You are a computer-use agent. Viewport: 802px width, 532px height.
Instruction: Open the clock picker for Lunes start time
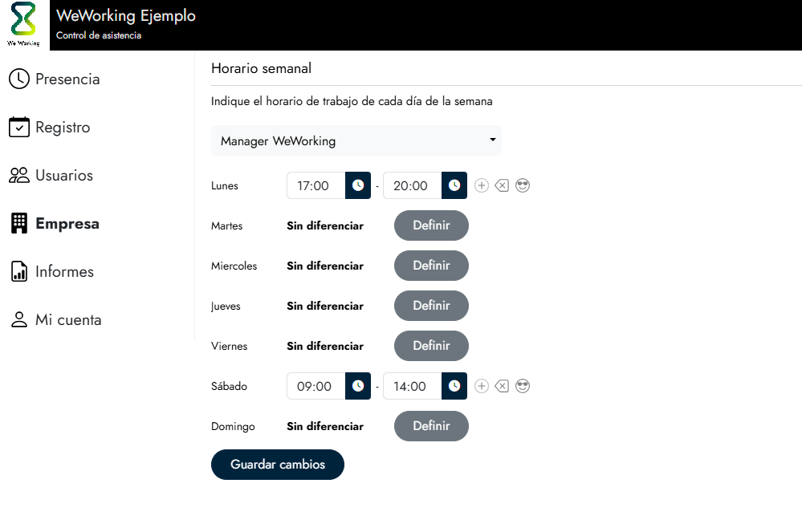[358, 185]
